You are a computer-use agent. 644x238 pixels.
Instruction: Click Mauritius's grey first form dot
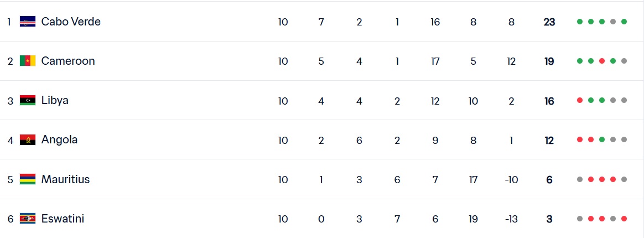point(580,179)
